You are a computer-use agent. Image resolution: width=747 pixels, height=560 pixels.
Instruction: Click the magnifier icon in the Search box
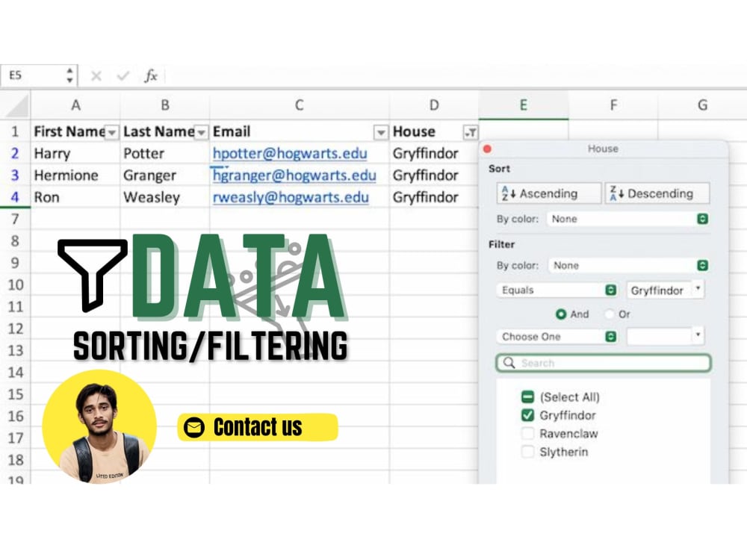click(509, 364)
